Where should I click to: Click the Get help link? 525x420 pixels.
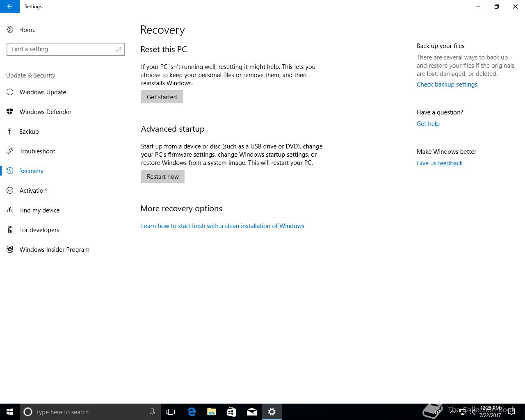[x=428, y=124]
